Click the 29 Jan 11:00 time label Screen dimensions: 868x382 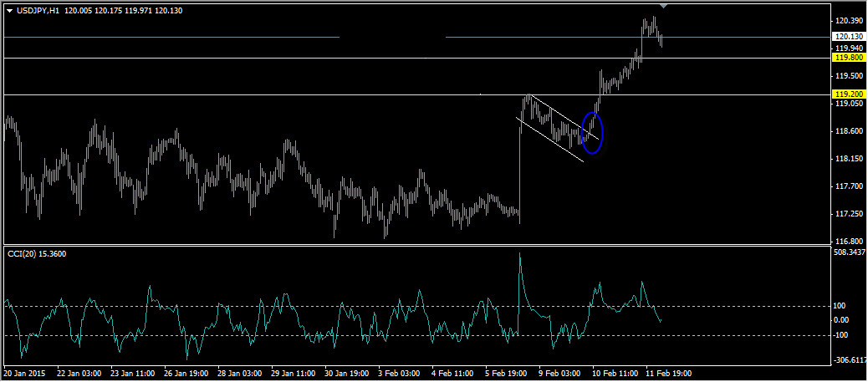pyautogui.click(x=294, y=373)
